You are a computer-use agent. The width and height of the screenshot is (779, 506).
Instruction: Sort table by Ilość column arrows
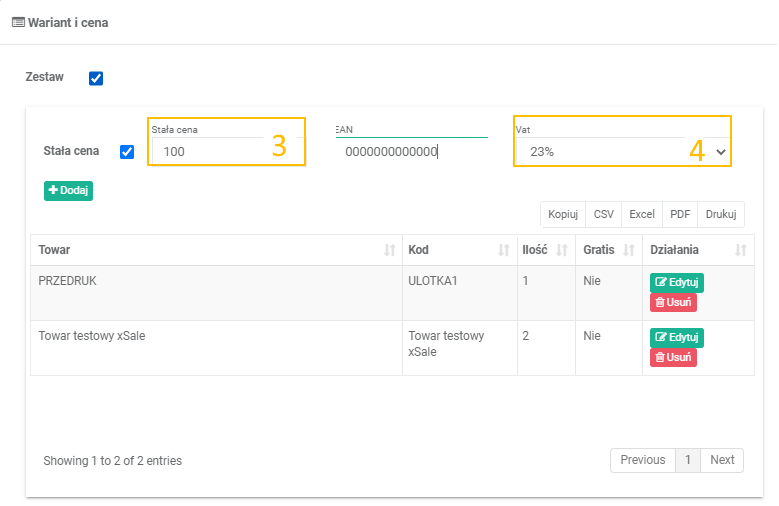click(561, 250)
